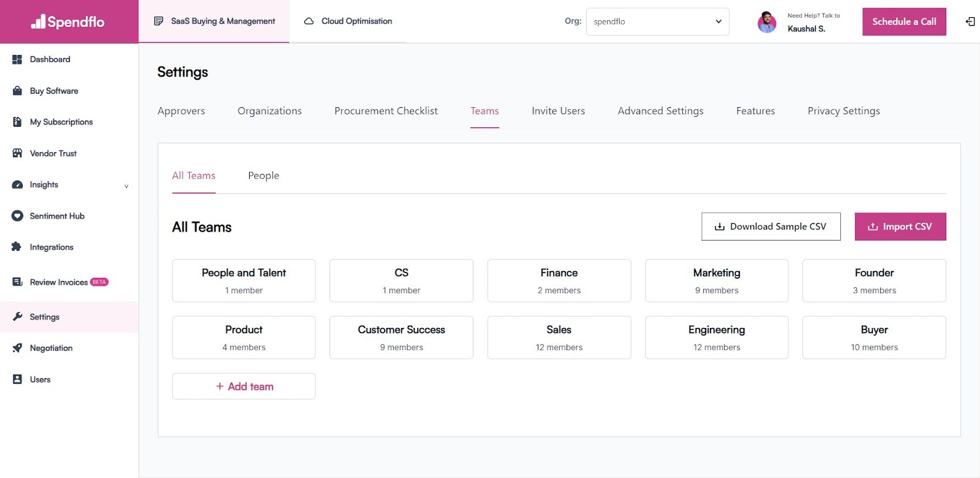Viewport: 980px width, 478px height.
Task: Open the Procurement Checklist tab
Action: pos(386,111)
